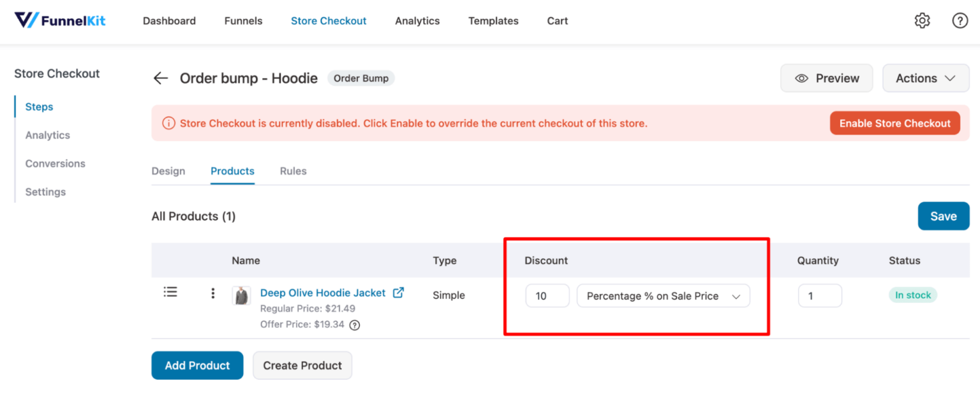Open the settings gear in top bar
Viewport: 980px width, 410px height.
pyautogui.click(x=922, y=20)
